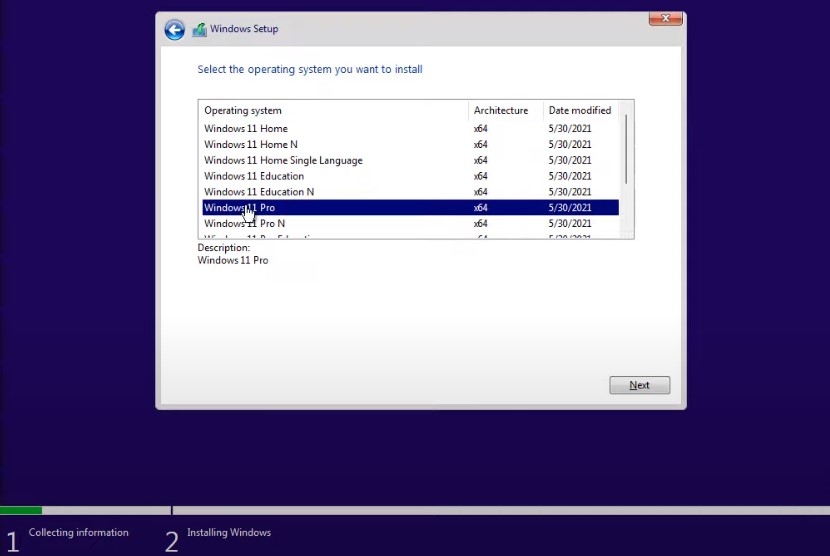Pick the Windows 11 Pro N edition

[x=245, y=224]
